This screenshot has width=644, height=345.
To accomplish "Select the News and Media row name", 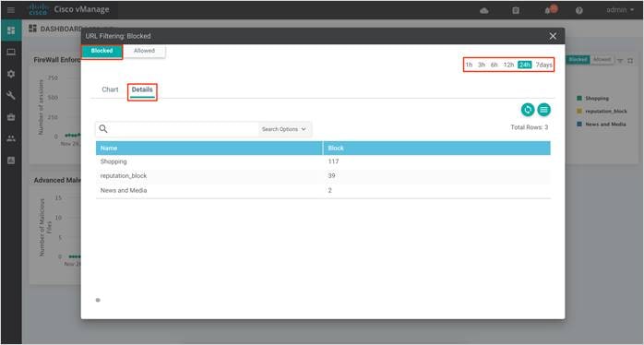I will pos(124,191).
